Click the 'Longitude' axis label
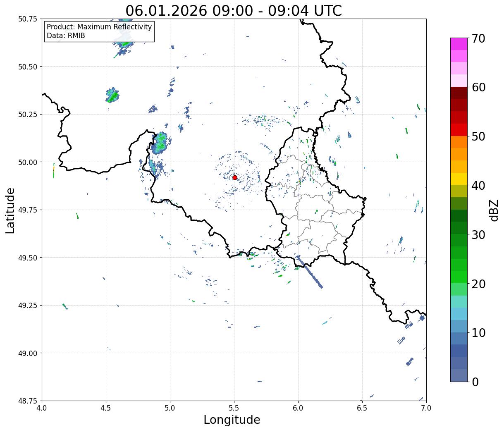The height and width of the screenshot is (430, 504). [x=232, y=420]
